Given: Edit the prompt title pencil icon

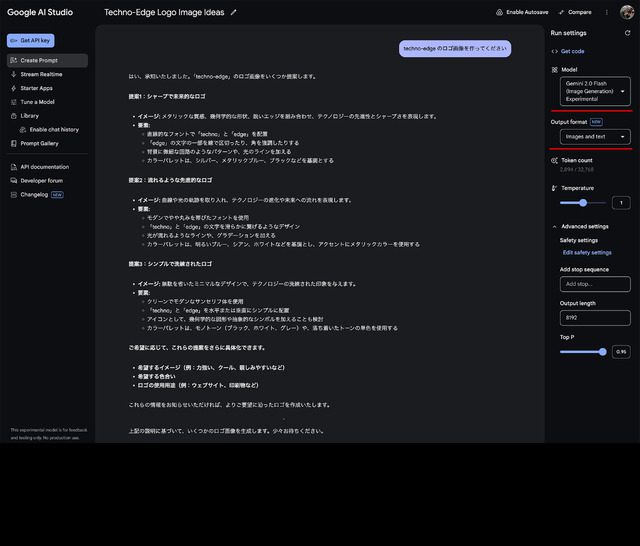Looking at the screenshot, I should point(233,12).
